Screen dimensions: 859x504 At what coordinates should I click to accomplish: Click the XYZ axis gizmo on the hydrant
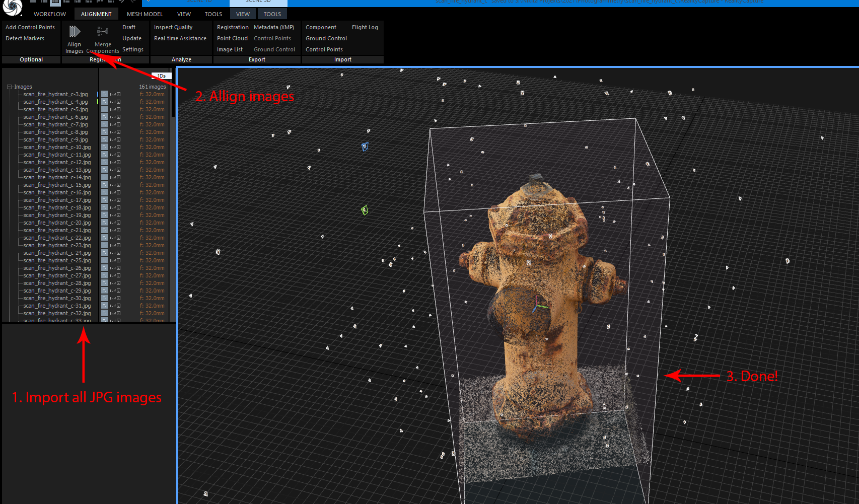click(538, 305)
